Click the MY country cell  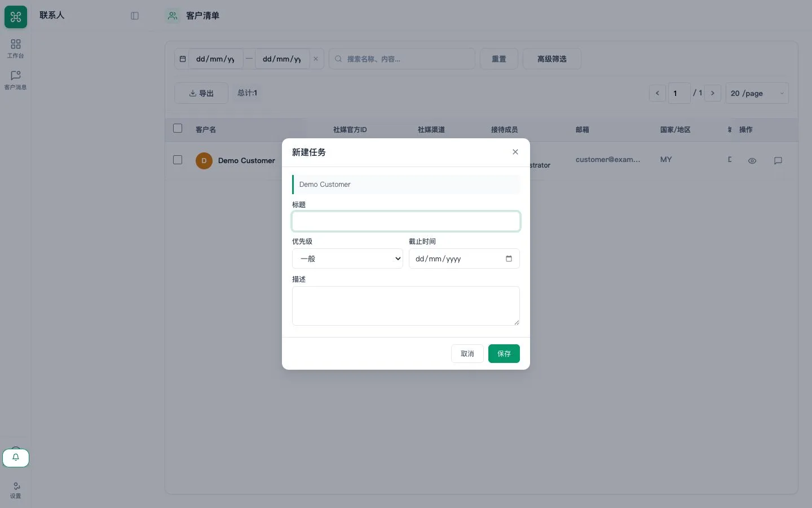pyautogui.click(x=666, y=160)
